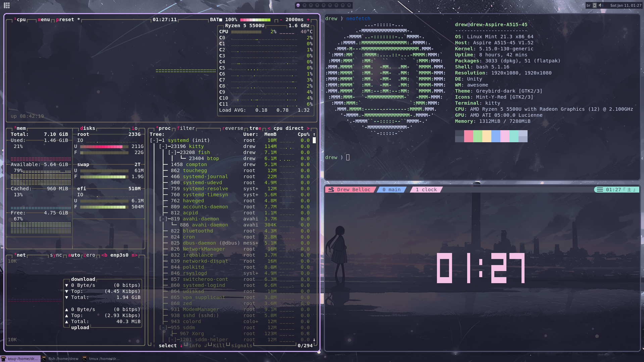Click kitty icon of fish taskbar entry
The width and height of the screenshot is (644, 362).
(44, 359)
